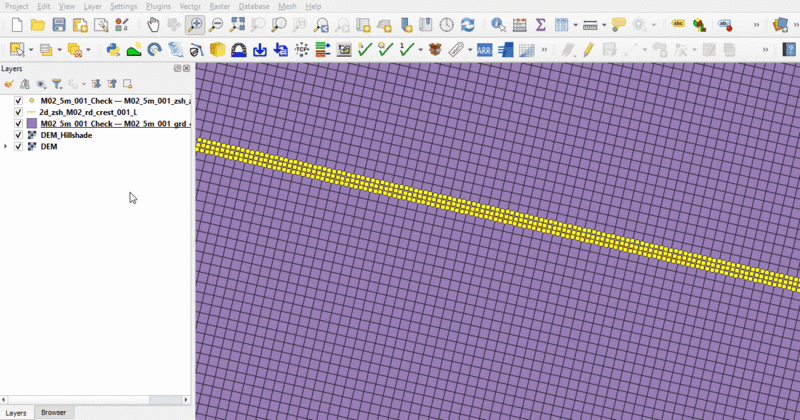Click the Zoom Out magnifier tool
The width and height of the screenshot is (800, 420).
(216, 24)
